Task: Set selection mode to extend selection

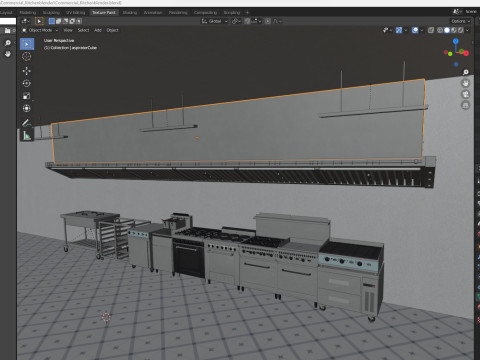Action: (x=59, y=21)
